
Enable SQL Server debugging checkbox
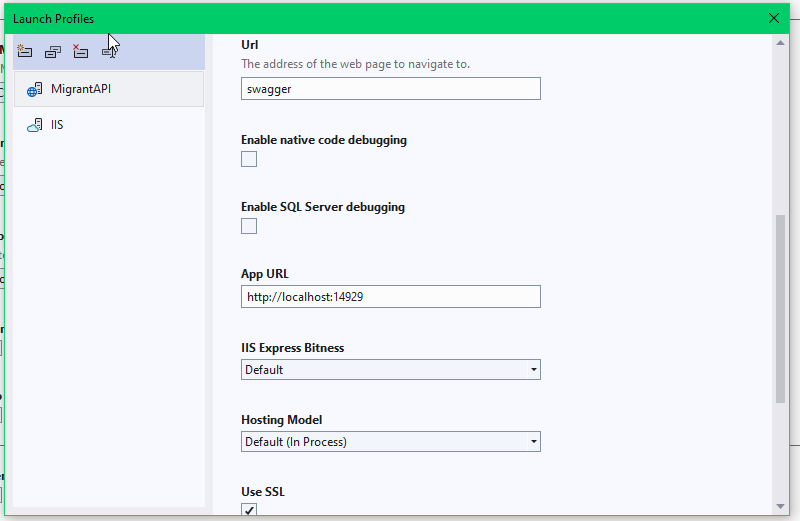pyautogui.click(x=249, y=226)
